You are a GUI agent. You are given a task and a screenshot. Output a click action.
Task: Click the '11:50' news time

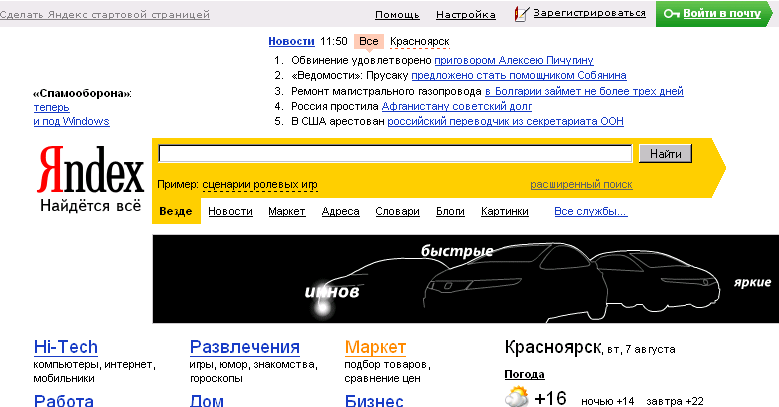point(333,41)
